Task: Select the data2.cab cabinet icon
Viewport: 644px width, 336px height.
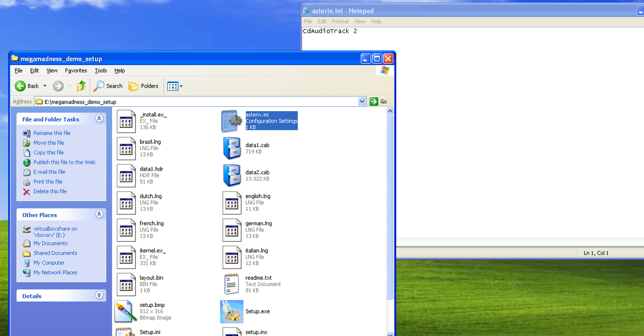Action: [x=232, y=176]
